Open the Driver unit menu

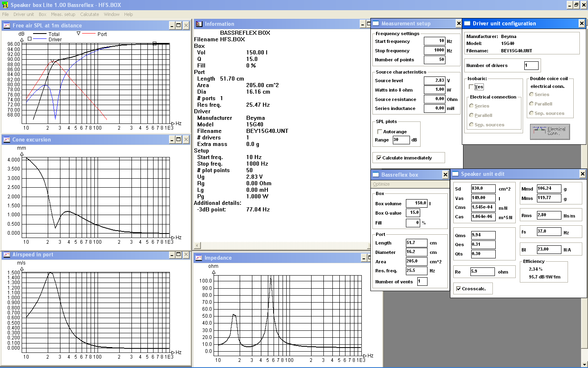pyautogui.click(x=24, y=14)
